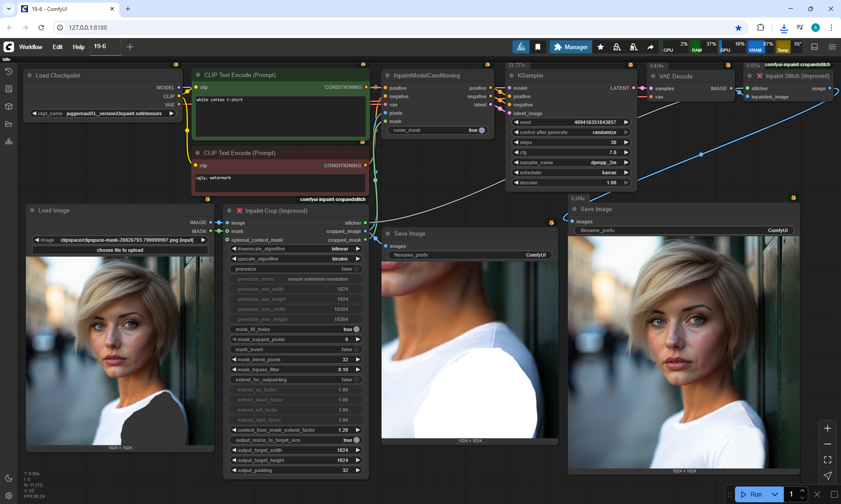Open the Help menu
This screenshot has height=504, width=841.
pyautogui.click(x=78, y=47)
